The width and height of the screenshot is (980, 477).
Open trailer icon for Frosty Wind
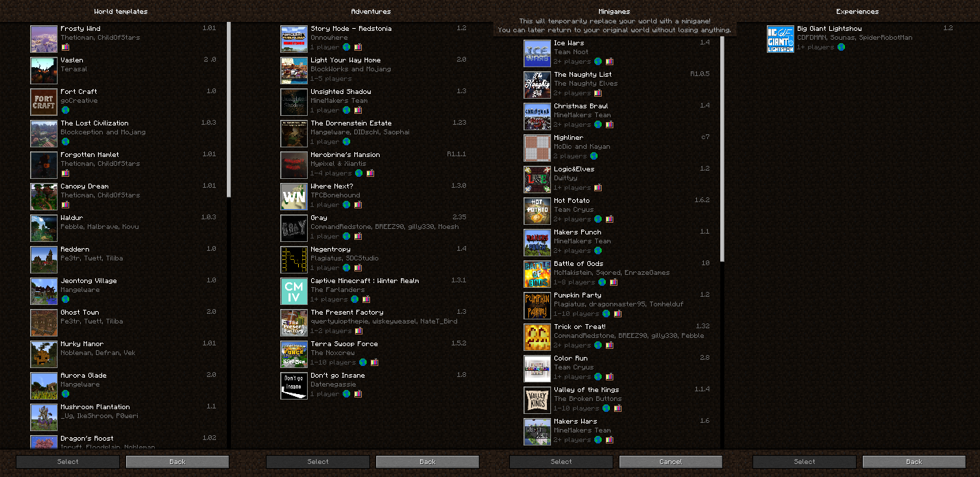click(x=65, y=47)
